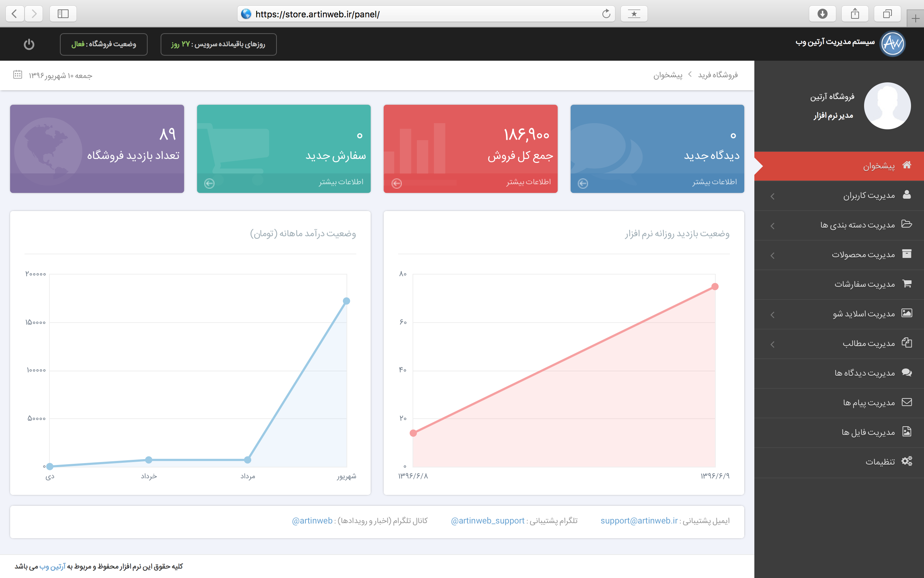Click اطلاعات بیشتر on جمع کل فروش card

(528, 182)
